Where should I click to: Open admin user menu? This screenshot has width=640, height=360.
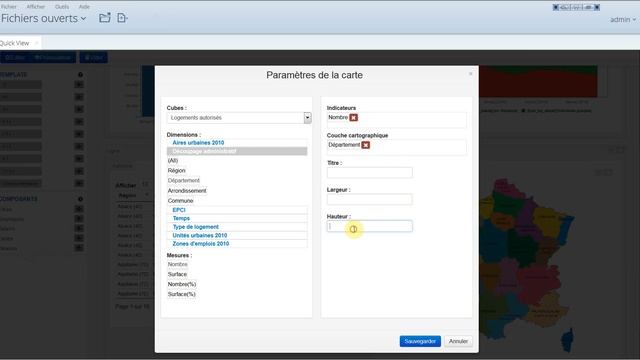point(623,20)
